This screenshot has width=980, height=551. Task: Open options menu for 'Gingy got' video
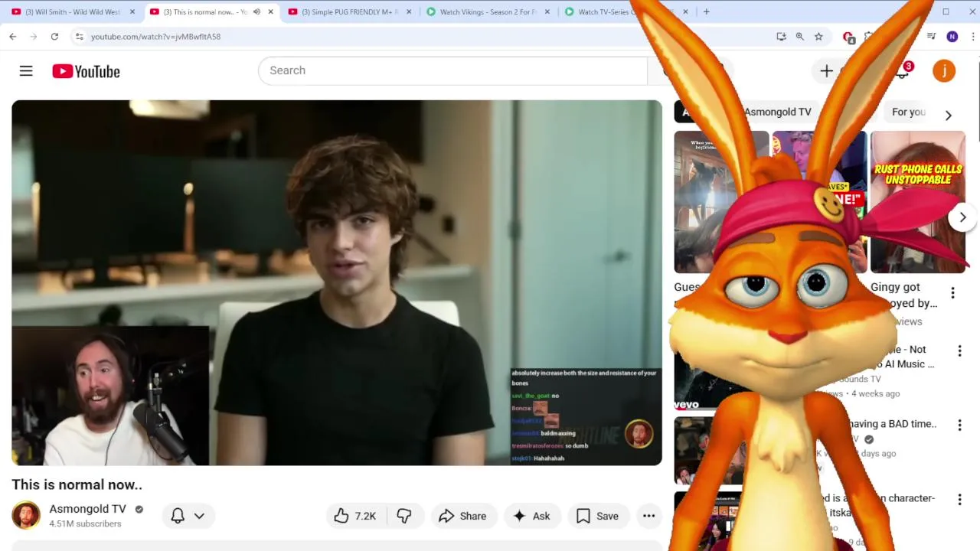[952, 292]
